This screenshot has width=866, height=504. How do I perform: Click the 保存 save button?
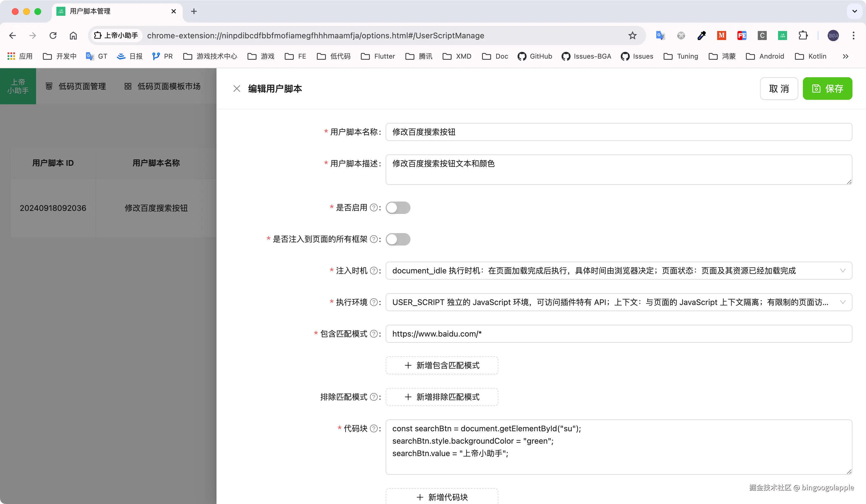[x=827, y=88]
